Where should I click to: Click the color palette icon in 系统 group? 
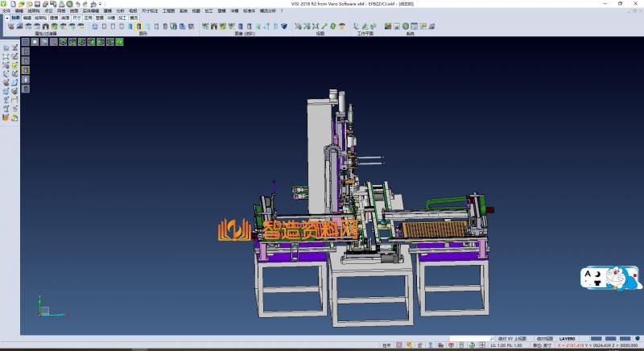click(x=389, y=27)
